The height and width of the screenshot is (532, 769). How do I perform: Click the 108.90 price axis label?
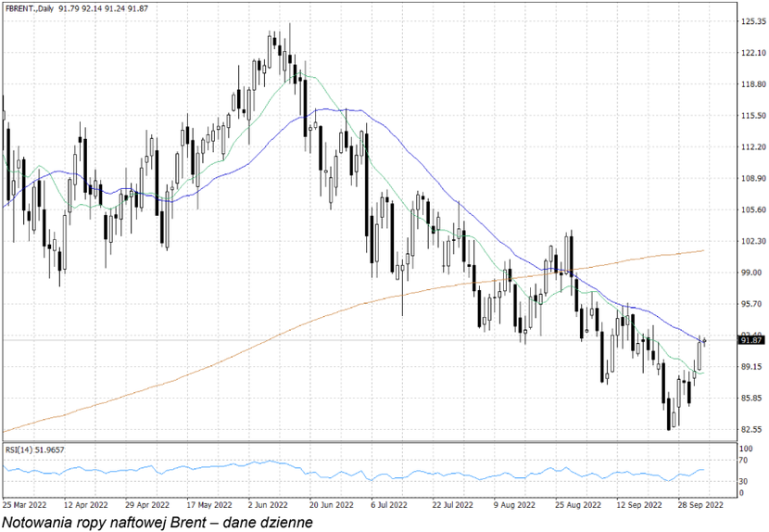pyautogui.click(x=751, y=178)
